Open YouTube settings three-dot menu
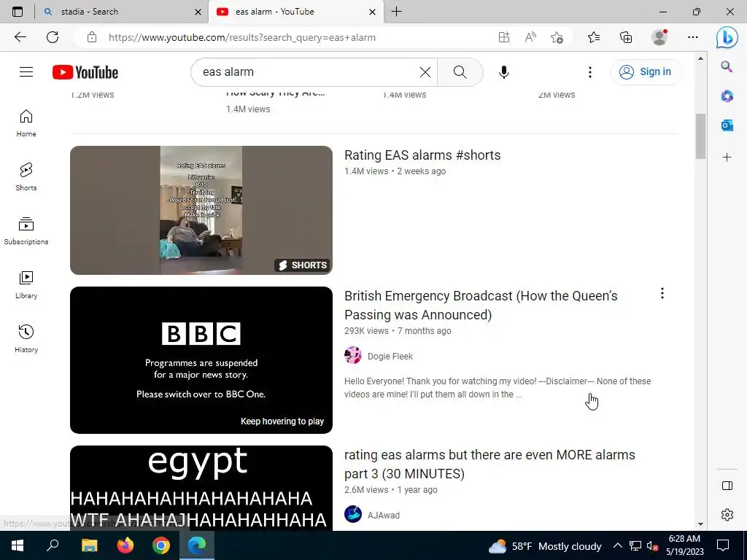Viewport: 747px width, 560px height. pyautogui.click(x=589, y=72)
